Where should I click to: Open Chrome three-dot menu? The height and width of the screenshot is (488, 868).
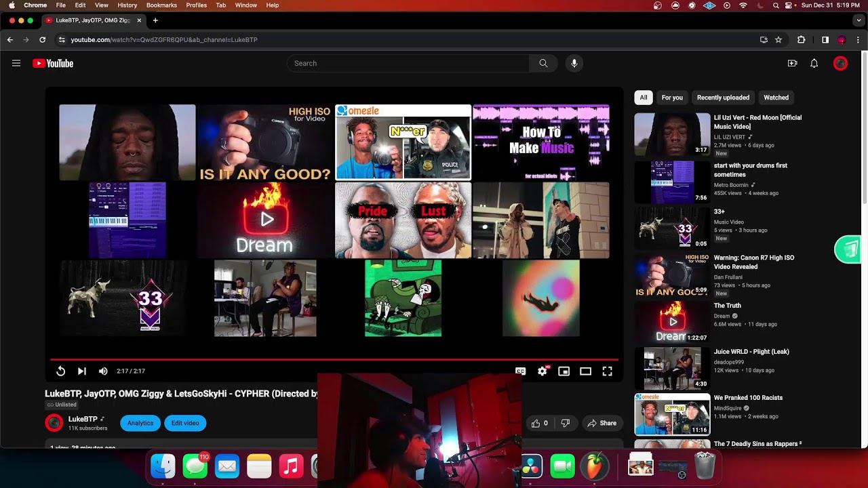click(x=858, y=39)
